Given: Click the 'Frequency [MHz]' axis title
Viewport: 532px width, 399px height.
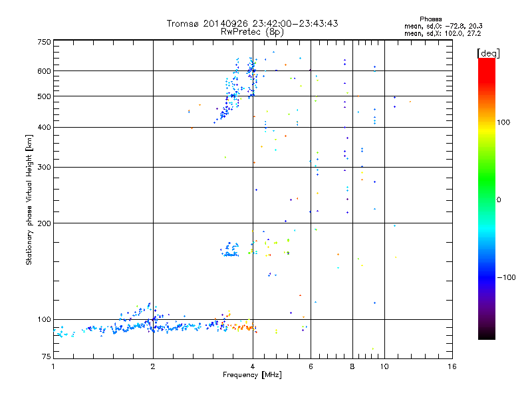Looking at the screenshot, I should [252, 375].
